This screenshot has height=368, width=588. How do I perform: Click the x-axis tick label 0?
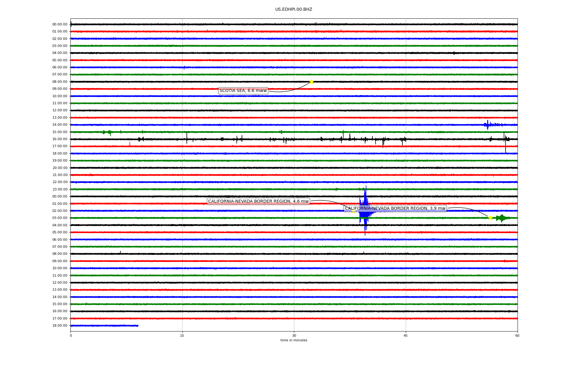[x=71, y=335]
